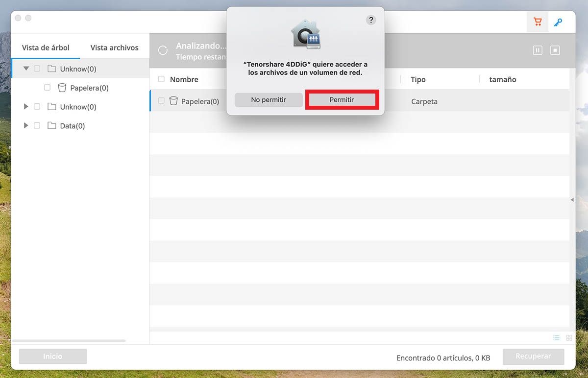Stop the scan with the stop icon

coord(555,50)
